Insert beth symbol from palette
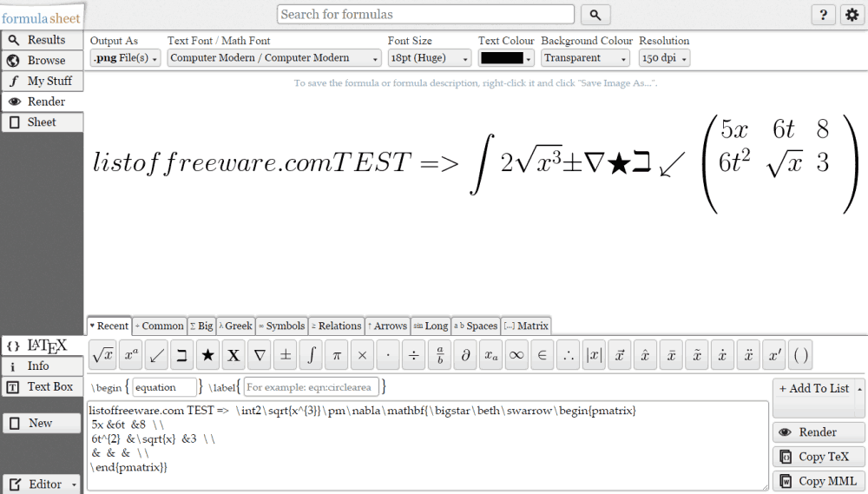The image size is (868, 494). pos(182,355)
